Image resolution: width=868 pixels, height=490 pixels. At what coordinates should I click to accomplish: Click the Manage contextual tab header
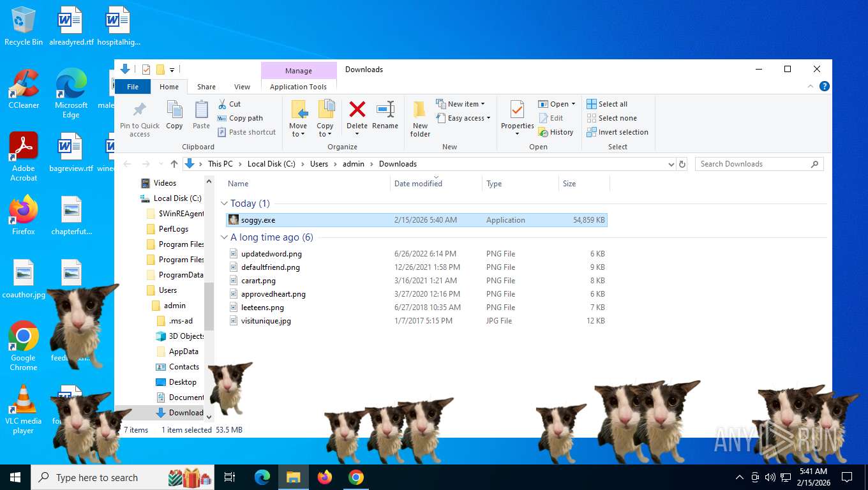click(299, 71)
